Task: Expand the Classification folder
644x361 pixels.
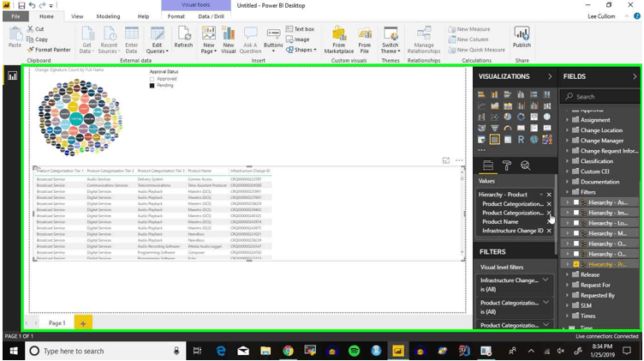Action: coord(567,161)
